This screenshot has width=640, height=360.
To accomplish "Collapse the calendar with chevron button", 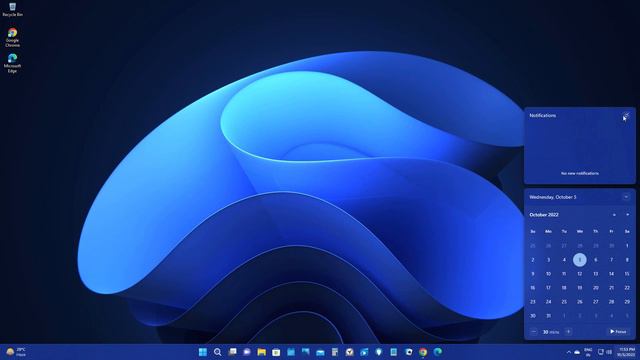I will tap(626, 197).
